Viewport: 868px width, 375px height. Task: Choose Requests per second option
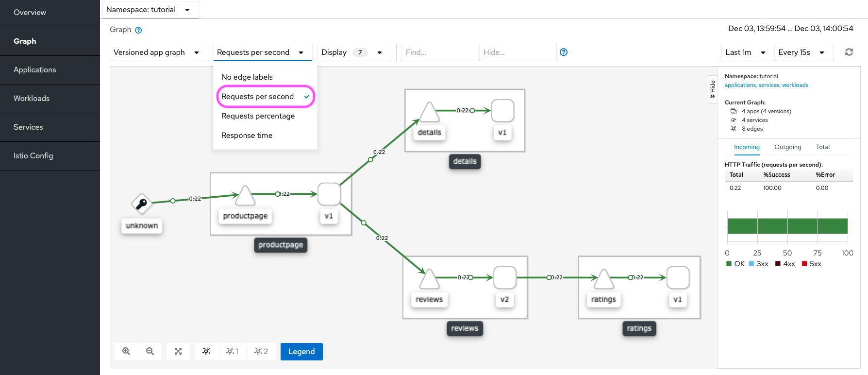tap(265, 97)
